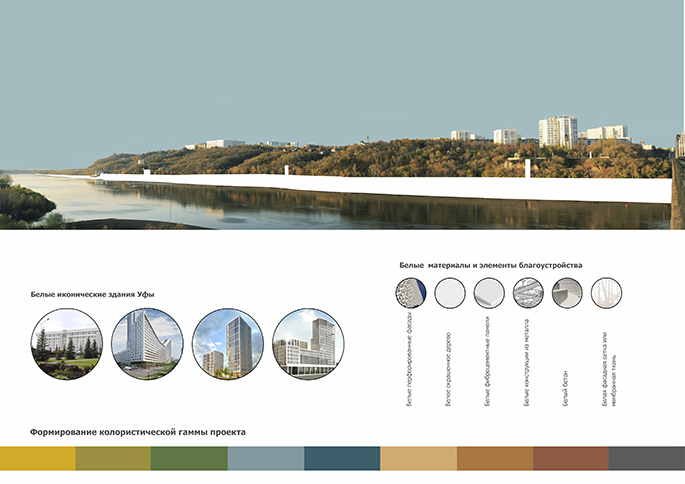
Task: Click the tallest white high-rise on the hill
Action: coord(558,131)
